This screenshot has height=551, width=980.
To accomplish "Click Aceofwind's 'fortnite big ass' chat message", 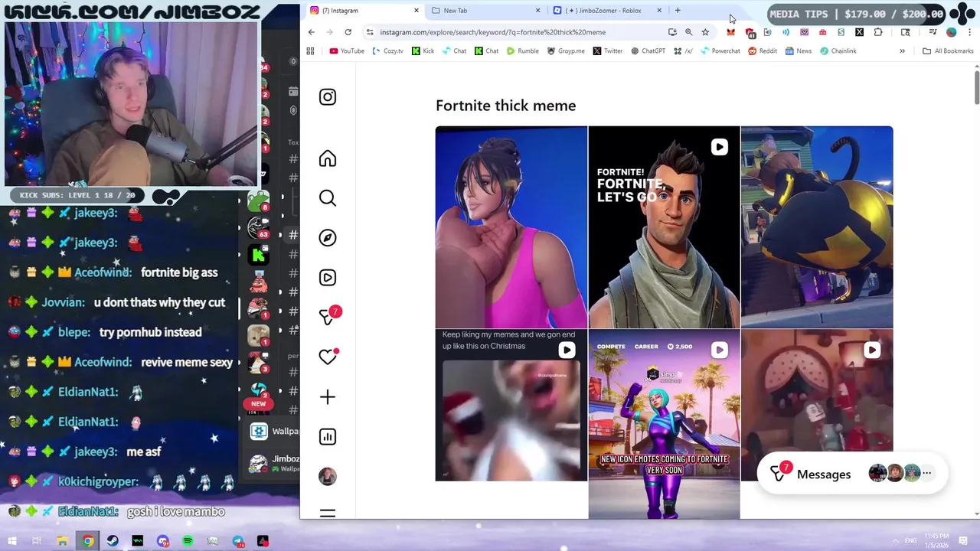I will click(x=179, y=272).
